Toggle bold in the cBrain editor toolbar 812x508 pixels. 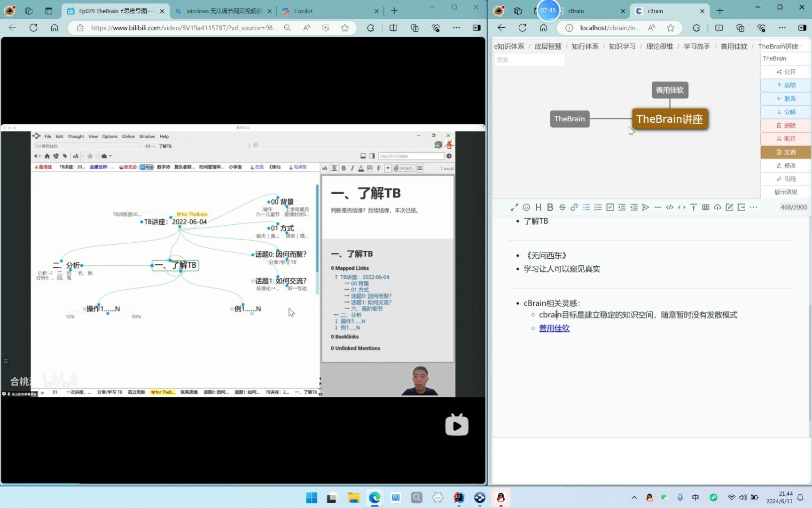pyautogui.click(x=550, y=207)
